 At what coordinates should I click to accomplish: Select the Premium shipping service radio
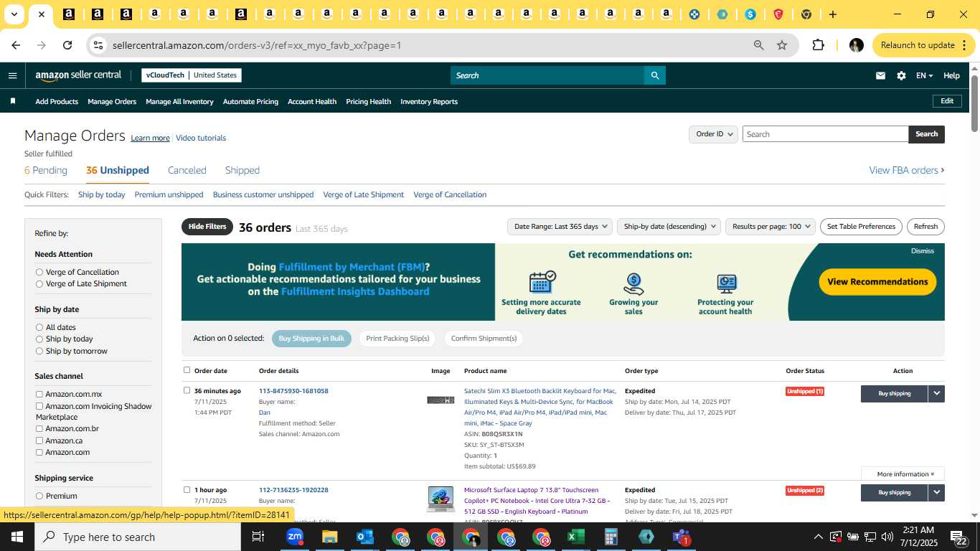tap(39, 496)
